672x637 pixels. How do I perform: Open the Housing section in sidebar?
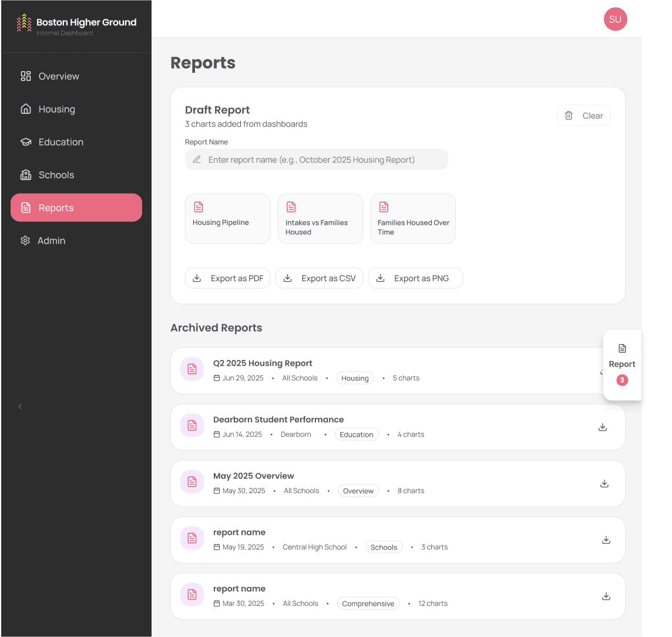56,109
